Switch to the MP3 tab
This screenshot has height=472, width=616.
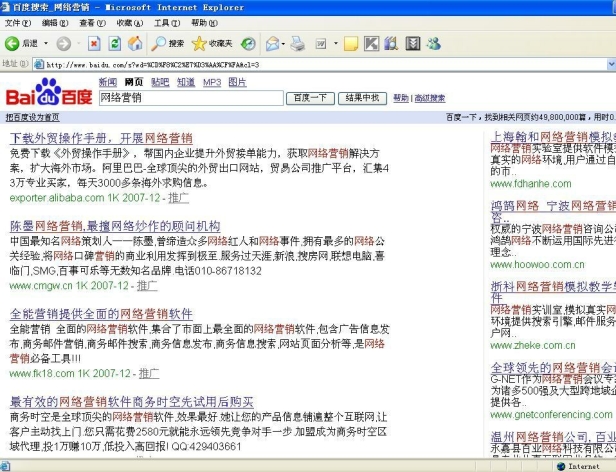[212, 82]
